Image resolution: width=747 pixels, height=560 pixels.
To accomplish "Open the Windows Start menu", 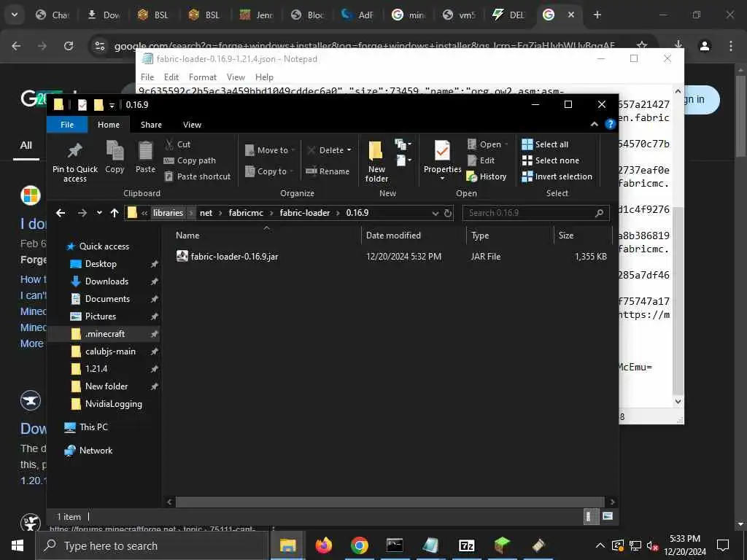I will pyautogui.click(x=18, y=545).
